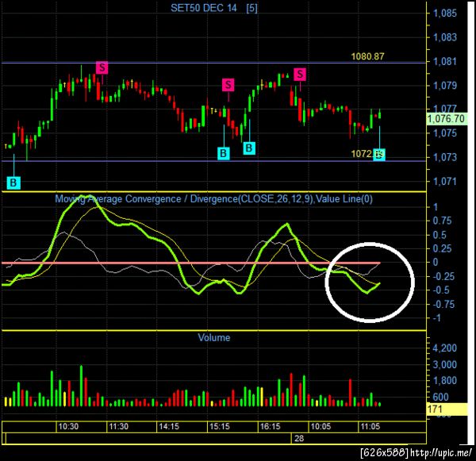
Task: Click the highlighted current price 1,076.70
Action: (446, 119)
